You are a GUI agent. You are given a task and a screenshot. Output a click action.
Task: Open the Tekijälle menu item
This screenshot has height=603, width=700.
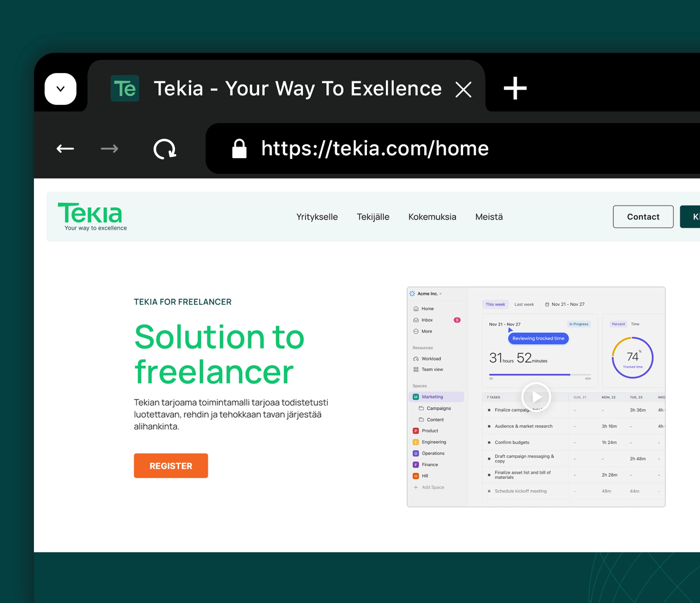pyautogui.click(x=373, y=217)
